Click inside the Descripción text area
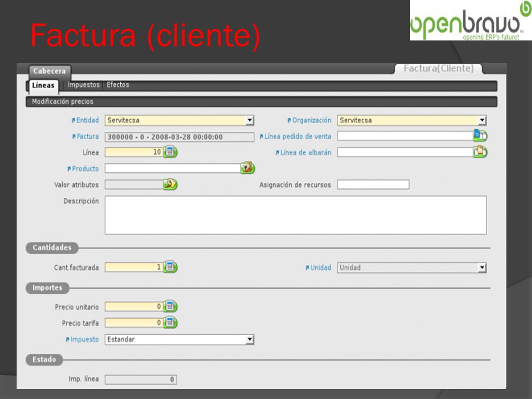This screenshot has height=399, width=532. click(x=295, y=215)
